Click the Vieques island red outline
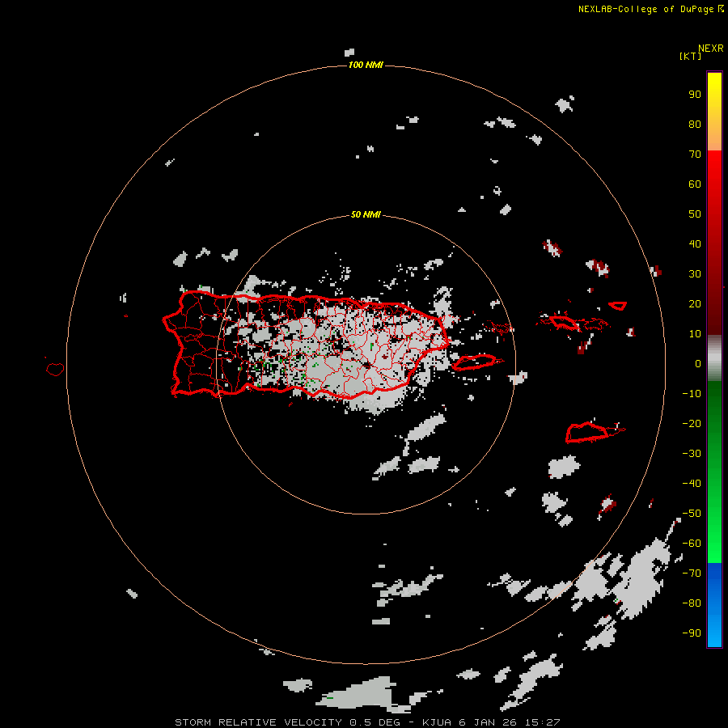Screen dimensions: 728x728 pos(476,362)
